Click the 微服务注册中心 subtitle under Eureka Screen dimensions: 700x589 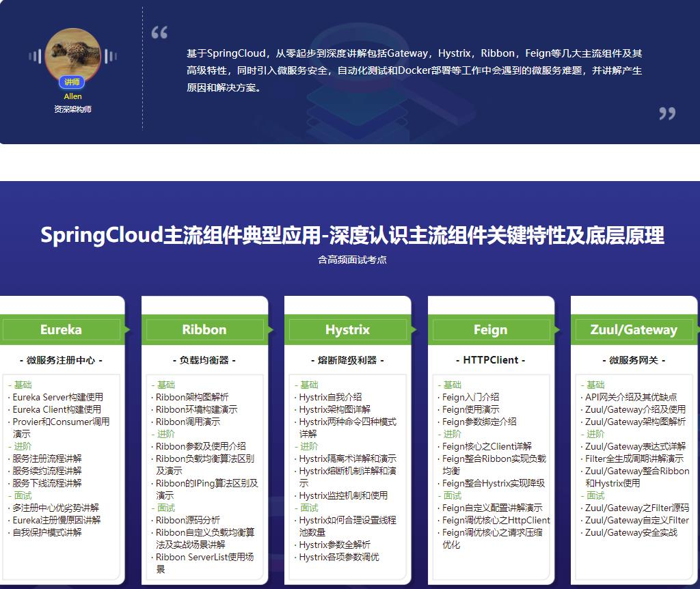point(61,360)
